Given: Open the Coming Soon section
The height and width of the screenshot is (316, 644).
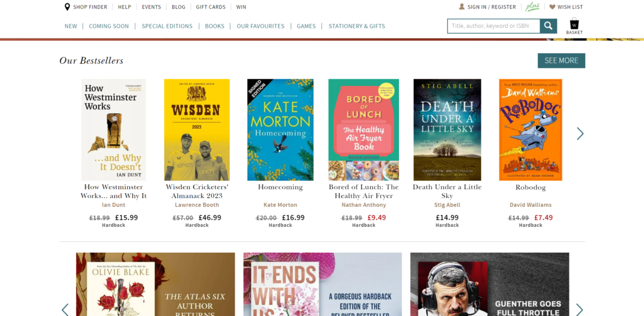Looking at the screenshot, I should [x=109, y=26].
